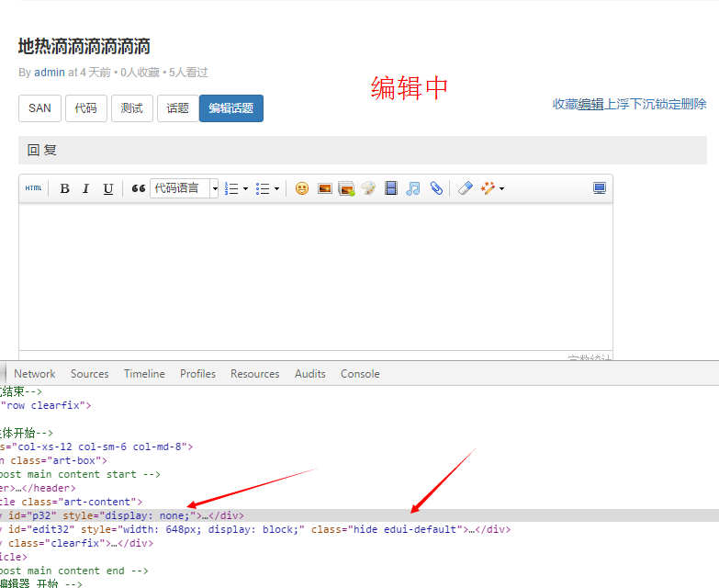Insert music using note icon
Image resolution: width=719 pixels, height=588 pixels.
pos(412,188)
